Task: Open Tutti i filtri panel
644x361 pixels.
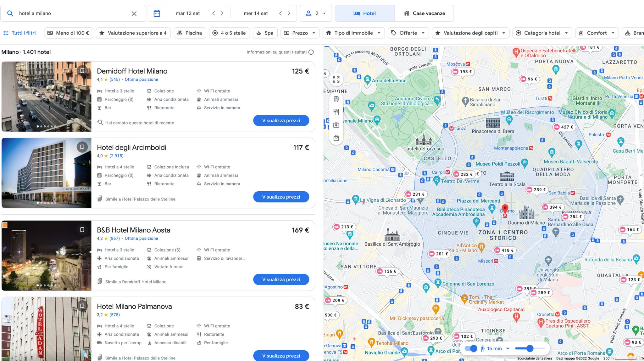Action: [x=19, y=33]
